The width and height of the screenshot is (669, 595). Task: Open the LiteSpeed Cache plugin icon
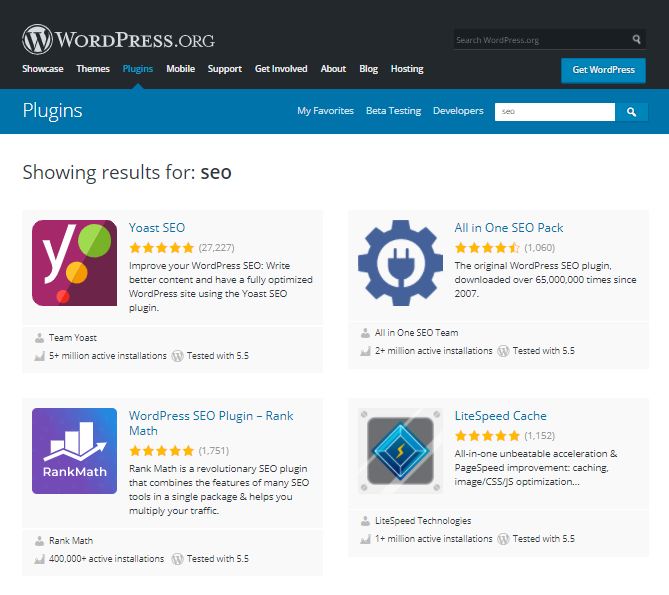400,451
